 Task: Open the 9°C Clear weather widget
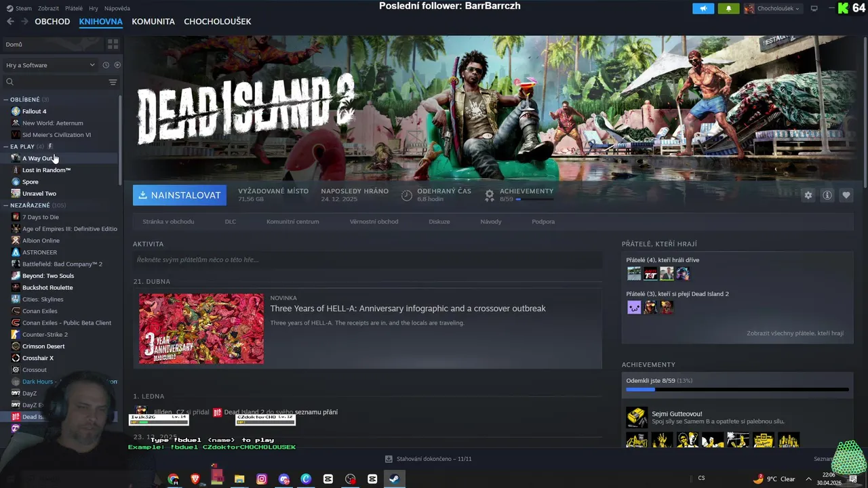coord(774,479)
